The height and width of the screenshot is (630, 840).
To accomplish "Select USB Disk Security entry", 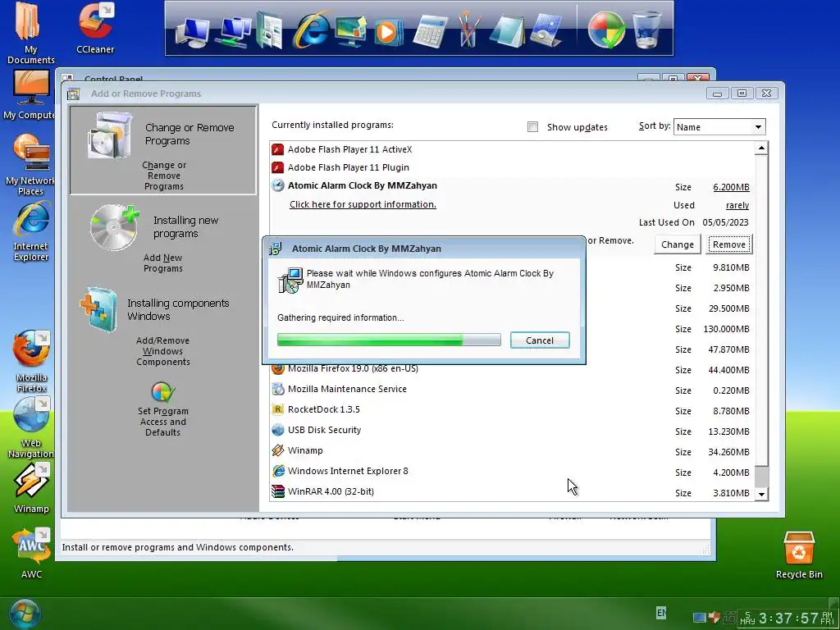I will click(x=512, y=430).
